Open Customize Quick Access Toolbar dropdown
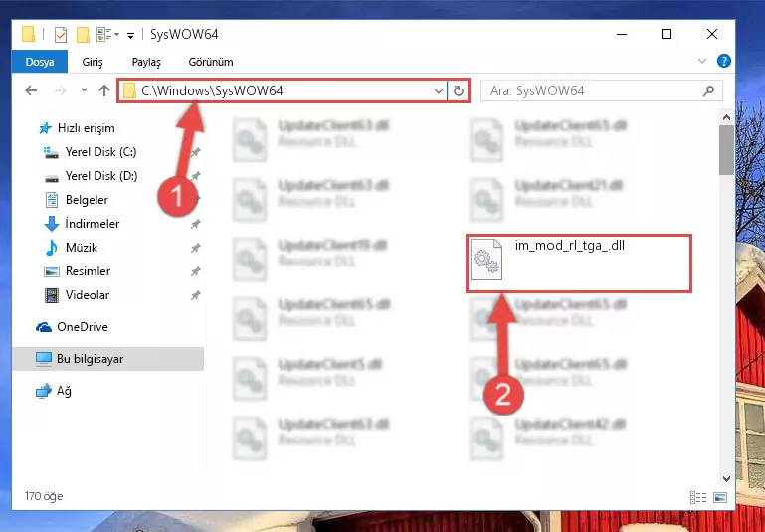Viewport: 765px width, 532px height. coord(130,35)
